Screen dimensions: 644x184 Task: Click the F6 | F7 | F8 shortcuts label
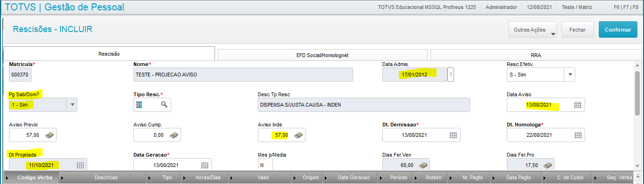tap(627, 8)
